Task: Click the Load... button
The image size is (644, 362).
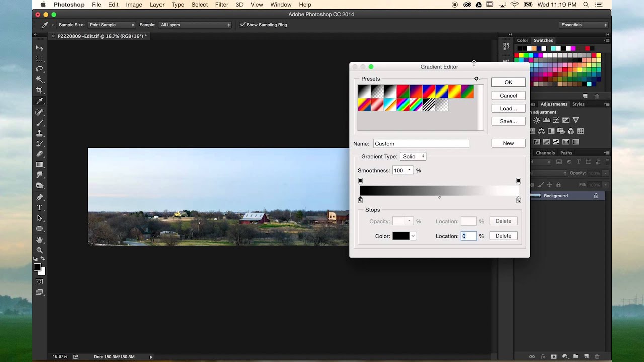Action: tap(508, 108)
